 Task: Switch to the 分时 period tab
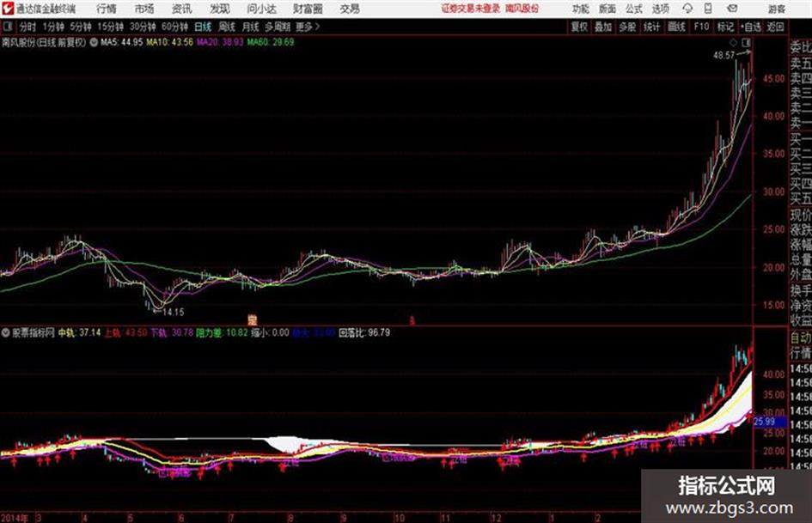point(28,27)
